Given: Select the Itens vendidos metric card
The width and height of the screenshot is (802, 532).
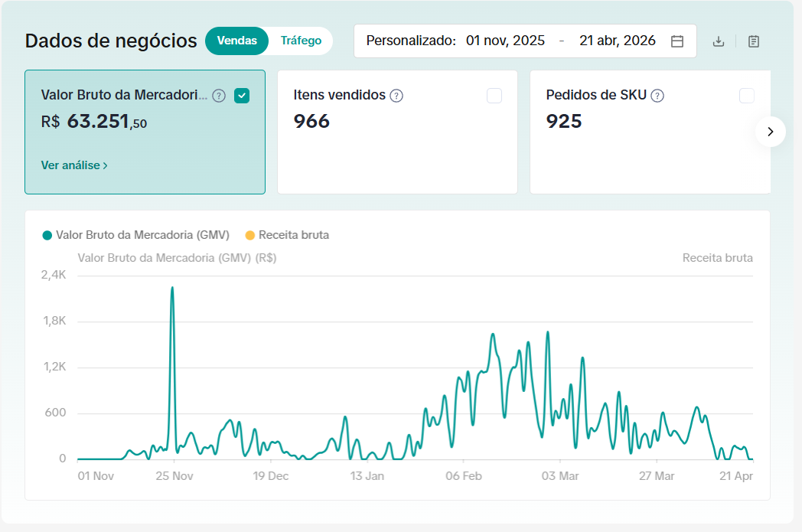Looking at the screenshot, I should click(397, 132).
